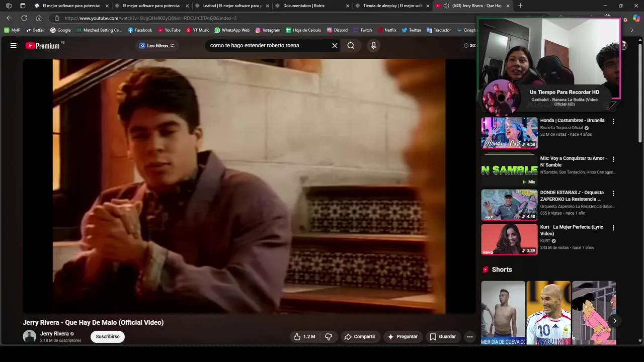Open the Instagram bookmark
The height and width of the screenshot is (362, 644).
pos(268,30)
